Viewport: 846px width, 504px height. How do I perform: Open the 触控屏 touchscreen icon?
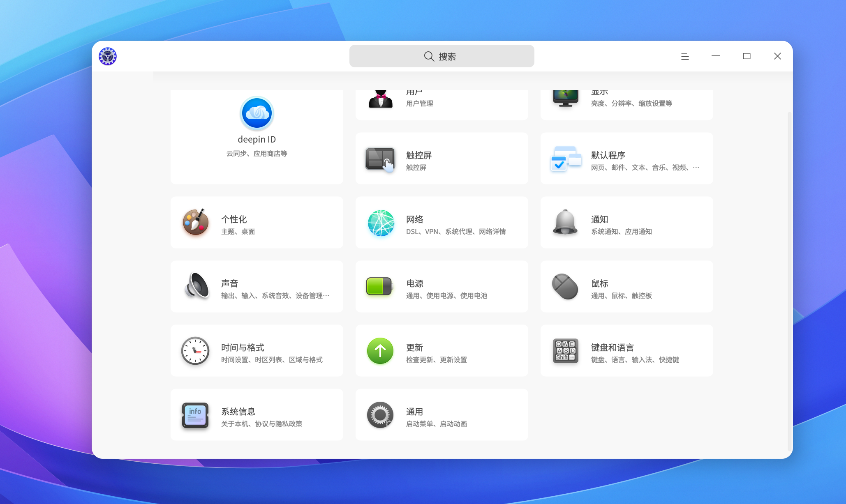(x=380, y=159)
